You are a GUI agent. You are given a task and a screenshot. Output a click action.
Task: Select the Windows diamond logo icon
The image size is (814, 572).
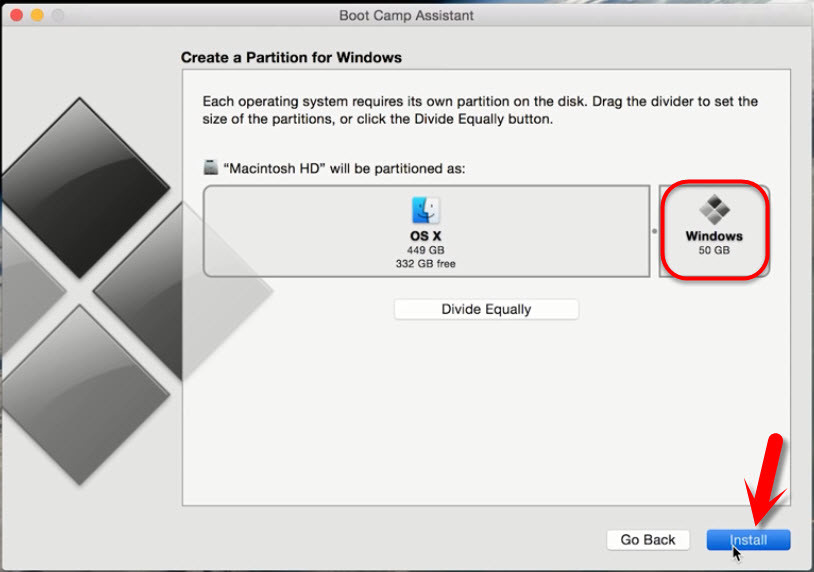714,210
